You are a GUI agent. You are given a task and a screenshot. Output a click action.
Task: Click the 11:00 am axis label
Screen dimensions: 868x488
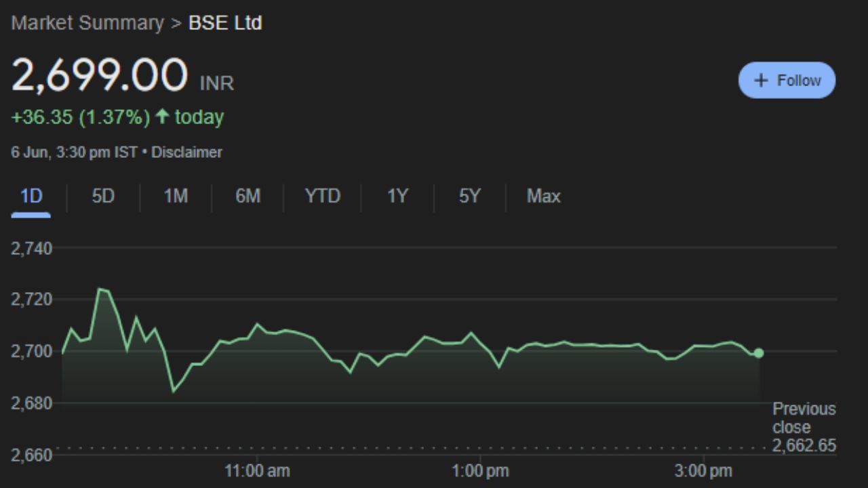257,470
